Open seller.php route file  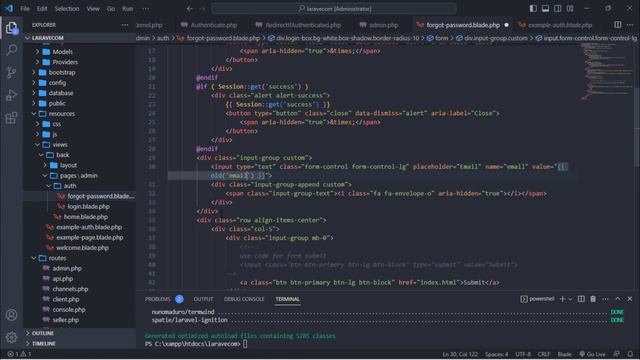[79, 320]
